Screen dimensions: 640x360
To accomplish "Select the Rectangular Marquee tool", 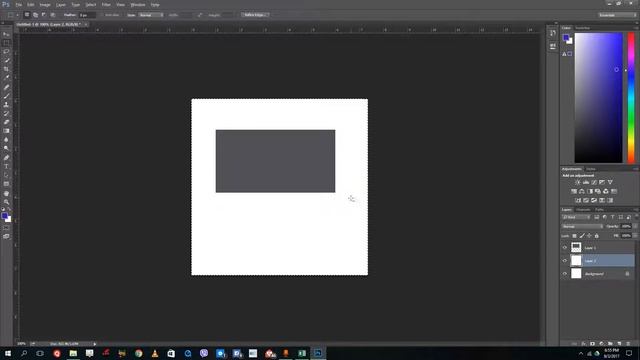I will click(x=6, y=43).
